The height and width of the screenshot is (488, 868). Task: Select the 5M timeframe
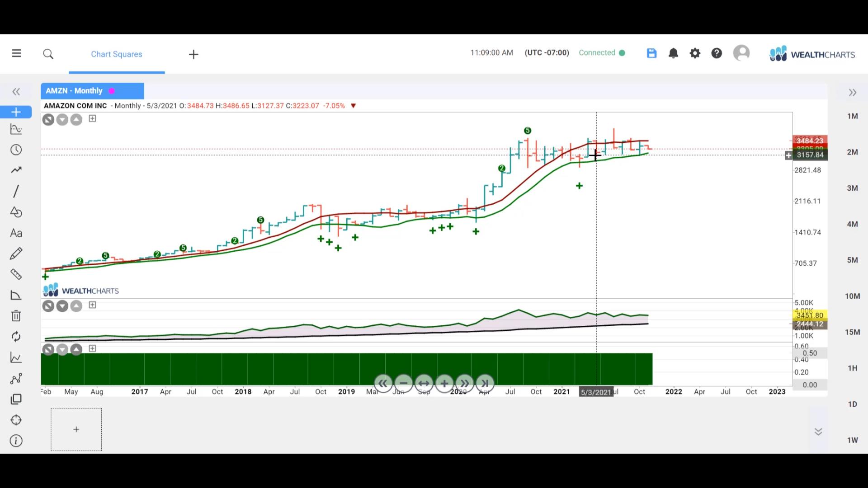(x=853, y=260)
